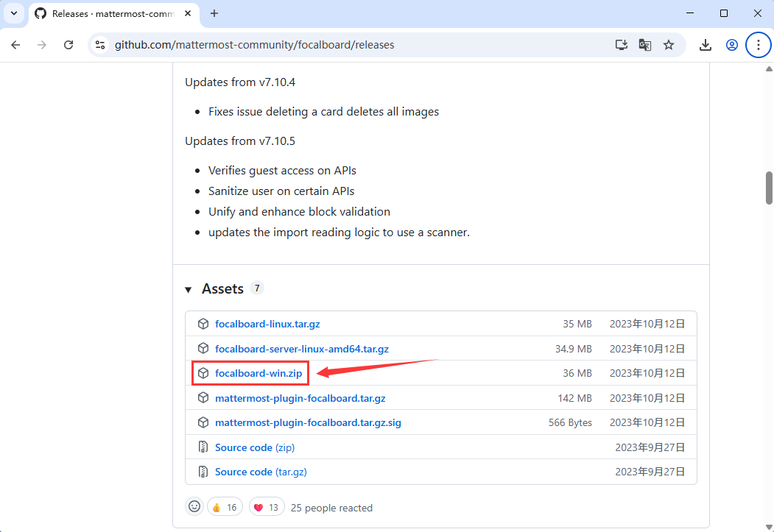The image size is (774, 532).
Task: Click the date in the focalboard-win.zip row
Action: pos(647,373)
